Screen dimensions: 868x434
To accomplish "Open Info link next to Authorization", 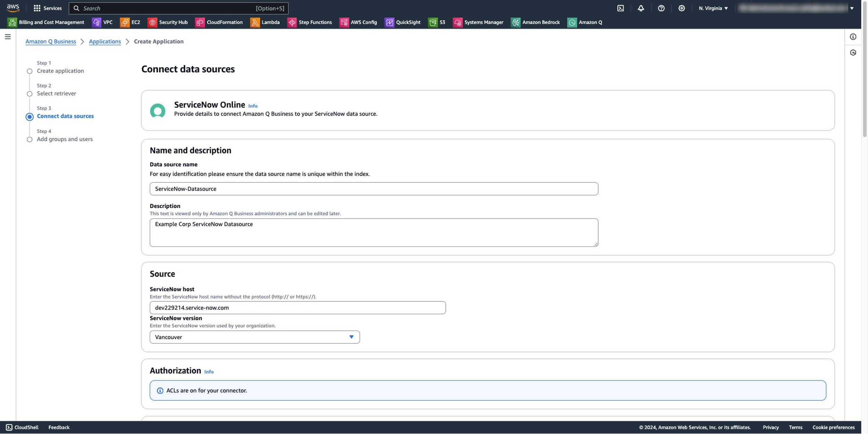I will 209,372.
